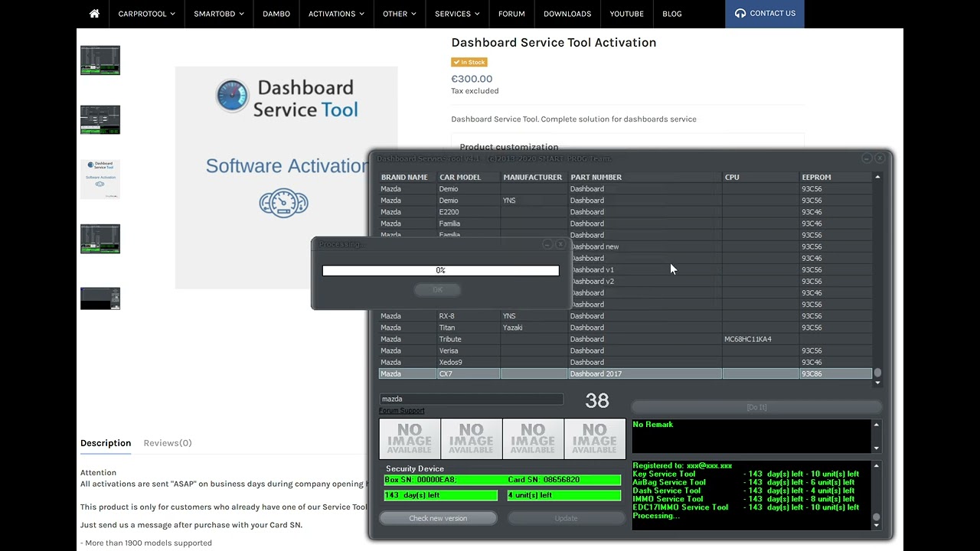The image size is (980, 551).
Task: Open the Forum Support link
Action: pos(401,411)
